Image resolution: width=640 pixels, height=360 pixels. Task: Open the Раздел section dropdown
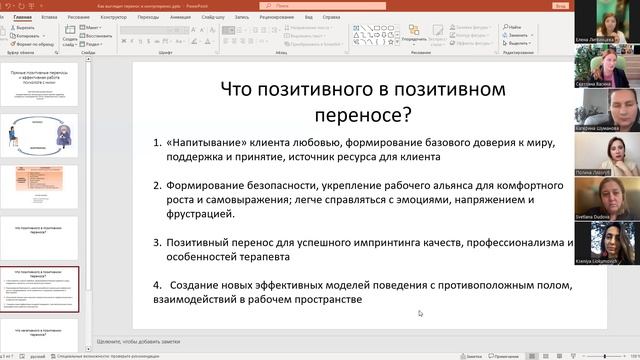tap(91, 44)
